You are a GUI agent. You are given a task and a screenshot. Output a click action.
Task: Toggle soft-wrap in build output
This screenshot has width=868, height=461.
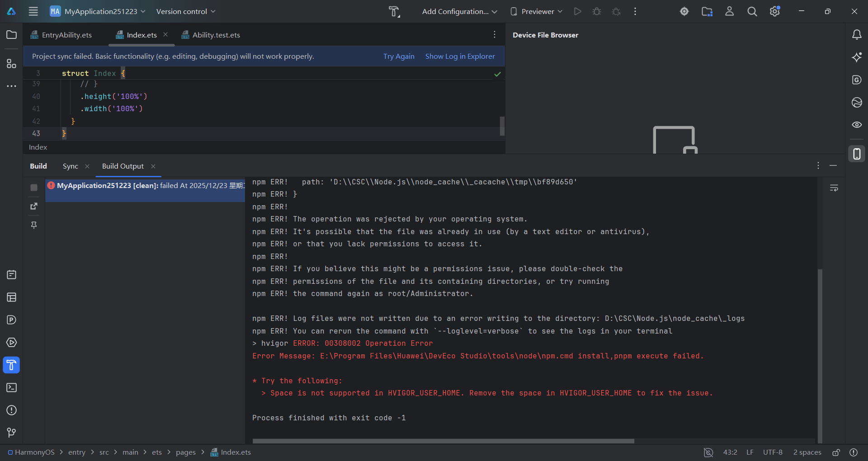pos(834,188)
